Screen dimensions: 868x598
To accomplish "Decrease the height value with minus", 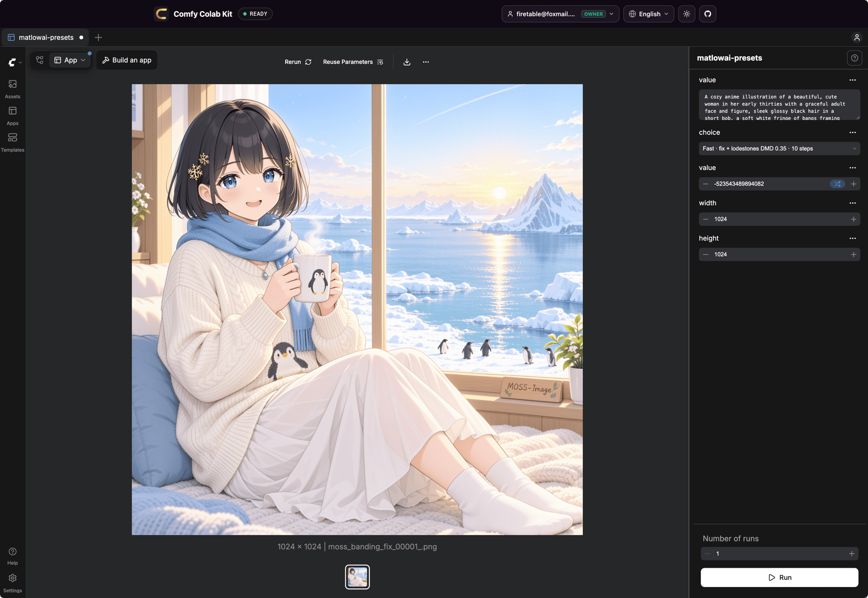I will pos(706,255).
